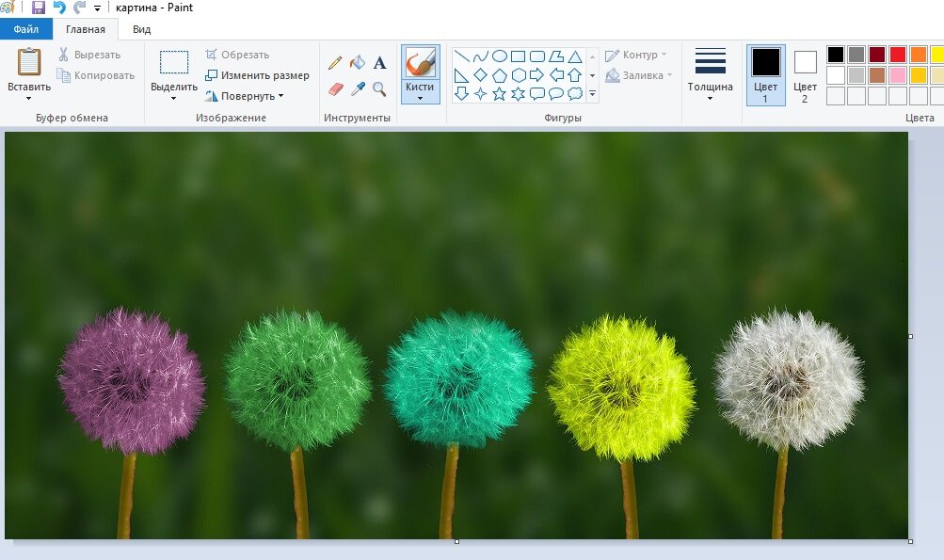The height and width of the screenshot is (560, 944).
Task: Select the Кисти brush tool
Action: coord(420,63)
